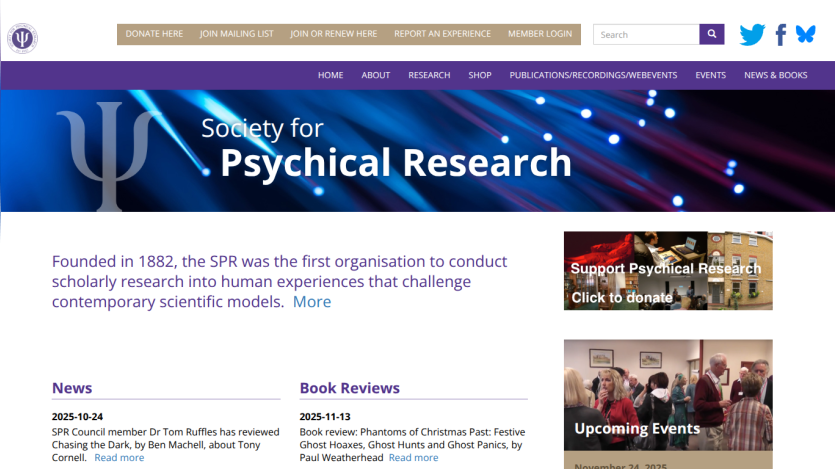The width and height of the screenshot is (835, 469).
Task: Click Support Psychical Research donate banner
Action: [x=668, y=270]
